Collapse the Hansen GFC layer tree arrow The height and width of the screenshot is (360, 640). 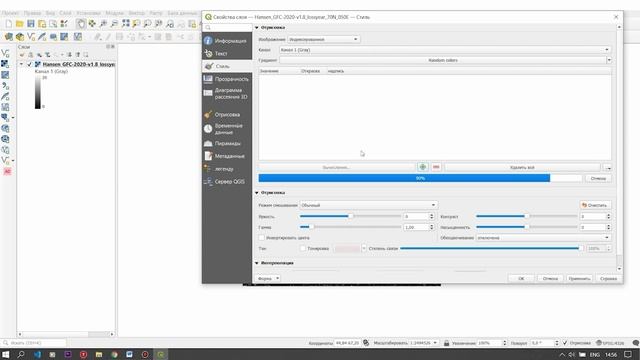point(21,64)
